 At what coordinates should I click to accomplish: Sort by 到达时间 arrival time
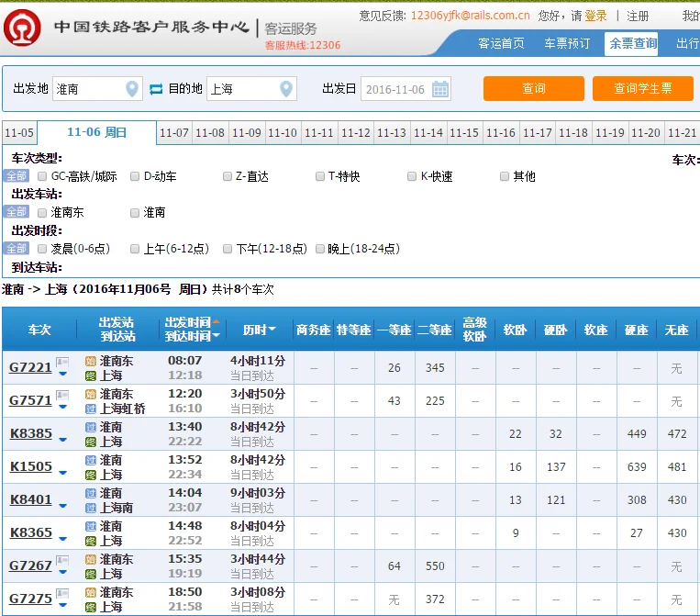pos(192,336)
